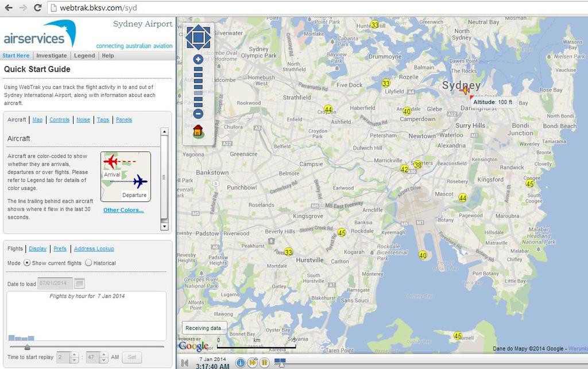
Task: Go back using browser back arrow
Action: coord(9,7)
